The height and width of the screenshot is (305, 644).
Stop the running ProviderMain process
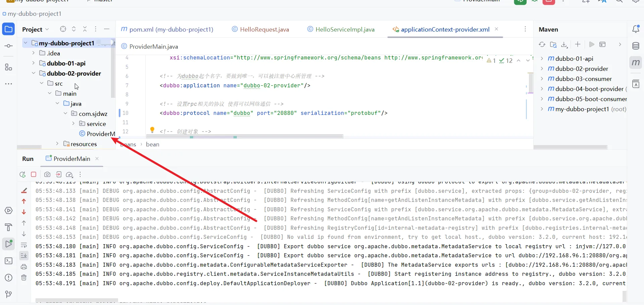[x=34, y=175]
